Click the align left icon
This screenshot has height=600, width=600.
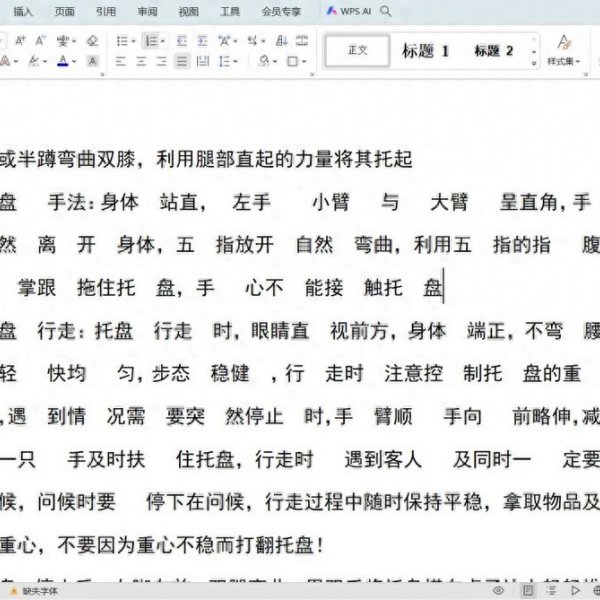(x=120, y=61)
